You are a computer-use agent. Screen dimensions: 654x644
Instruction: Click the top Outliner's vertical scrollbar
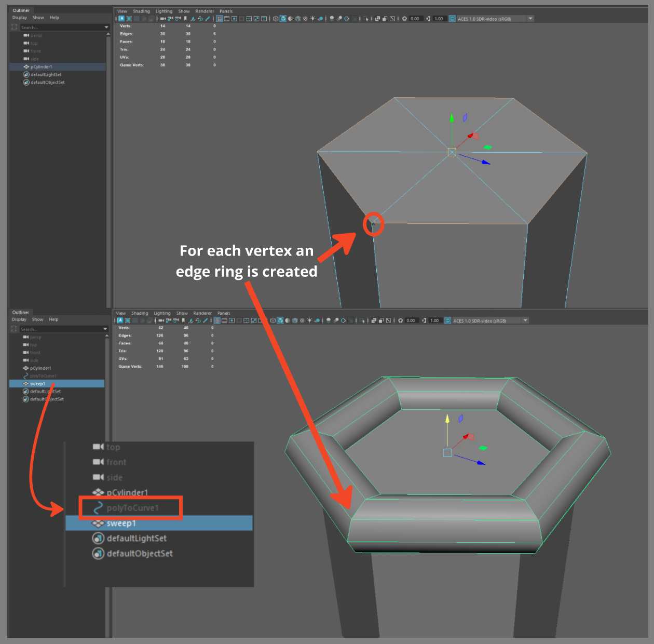pos(108,156)
